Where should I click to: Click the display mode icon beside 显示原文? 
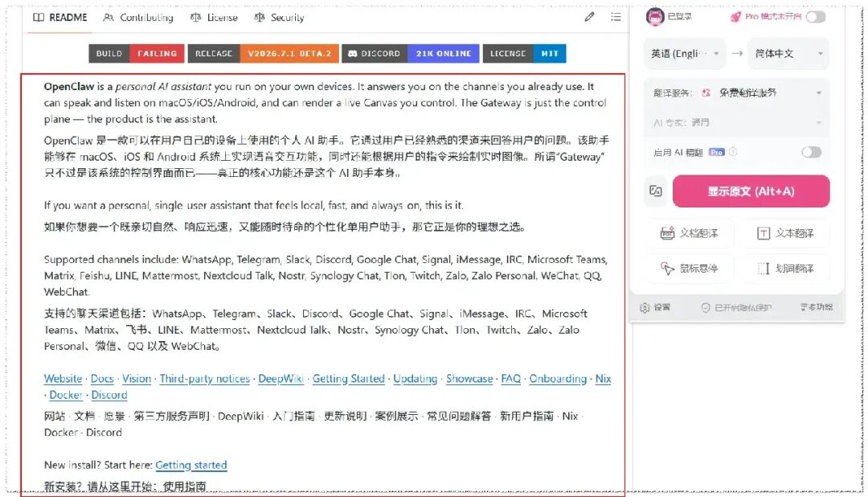click(x=656, y=191)
